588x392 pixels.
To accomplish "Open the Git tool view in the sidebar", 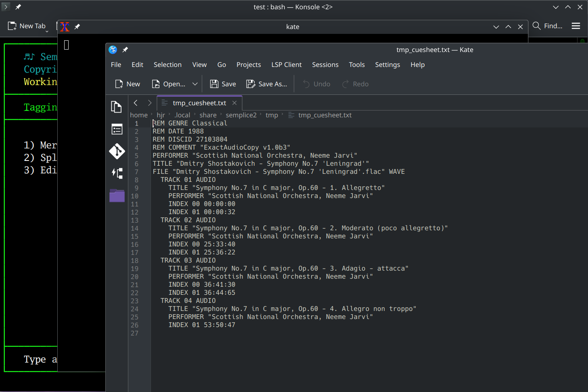I will 117,151.
